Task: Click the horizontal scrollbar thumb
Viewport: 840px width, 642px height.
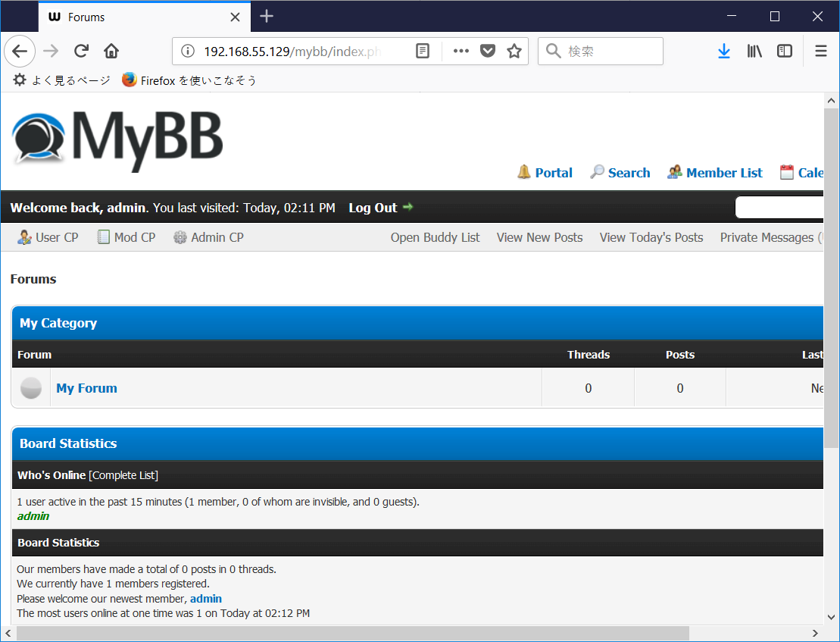Action: tap(353, 633)
